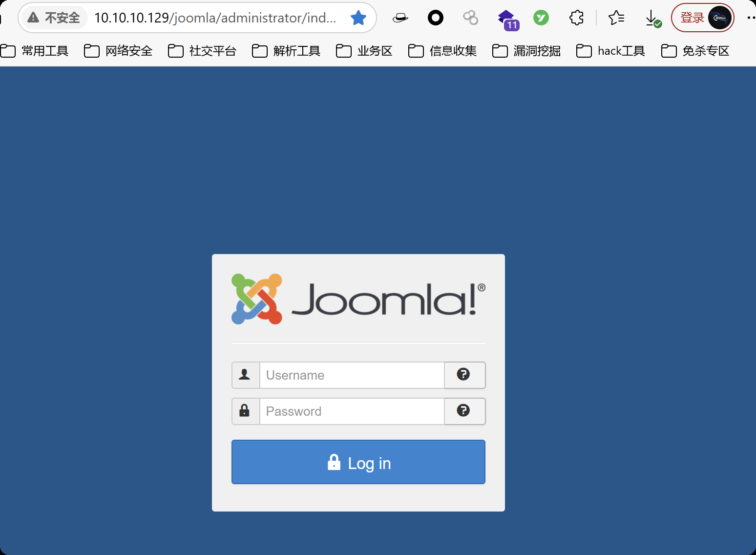
Task: Click the Joomla logo
Action: 358,299
